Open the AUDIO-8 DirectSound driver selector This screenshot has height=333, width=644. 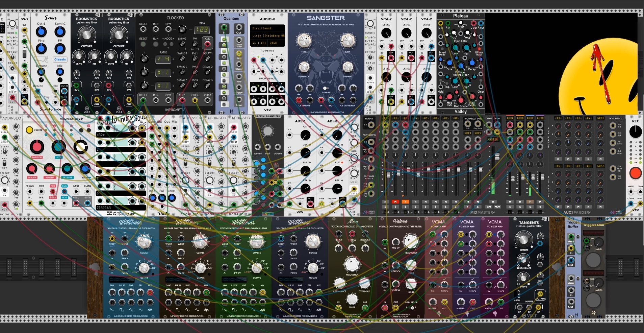point(267,28)
